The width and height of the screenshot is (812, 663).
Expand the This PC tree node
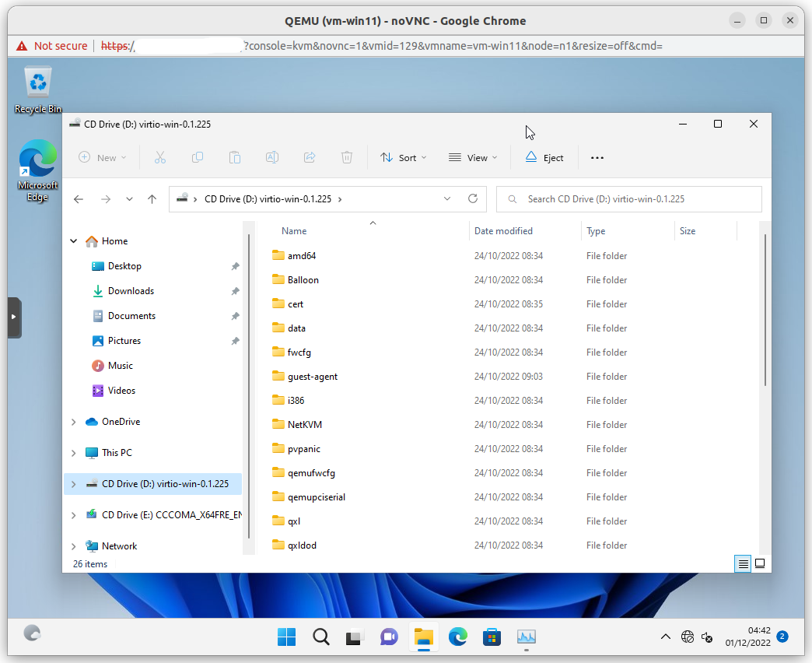coord(74,453)
